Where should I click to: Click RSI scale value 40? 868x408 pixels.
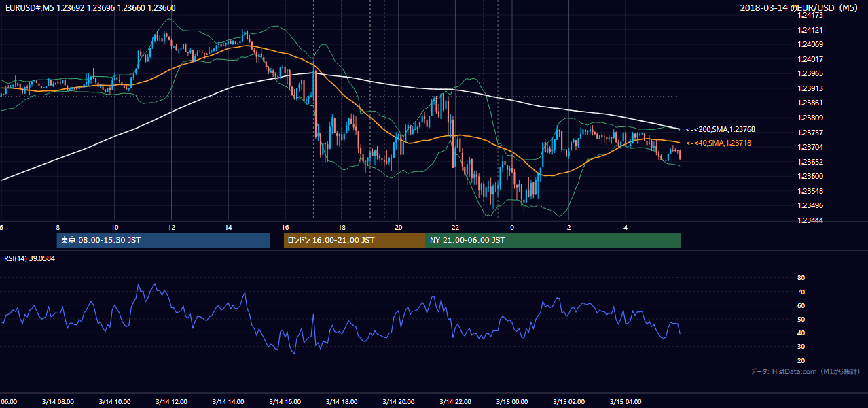click(801, 333)
